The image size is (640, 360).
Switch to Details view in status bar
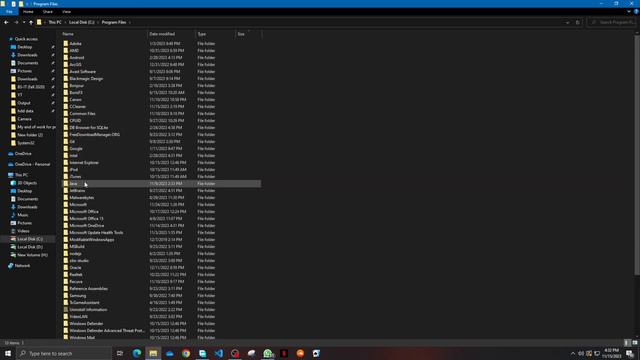(627, 343)
